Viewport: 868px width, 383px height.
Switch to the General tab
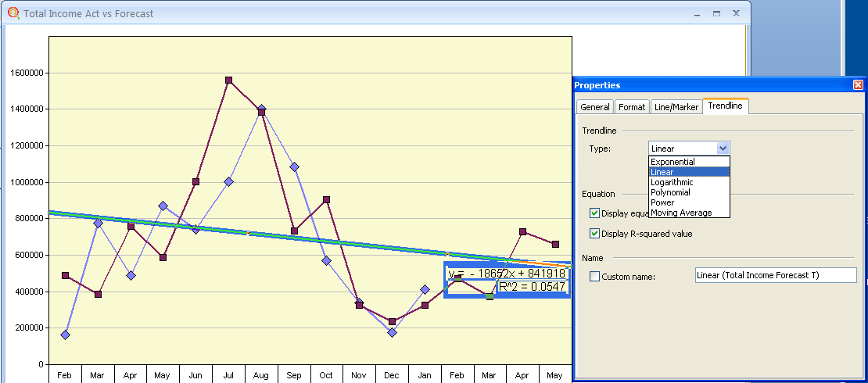click(595, 107)
